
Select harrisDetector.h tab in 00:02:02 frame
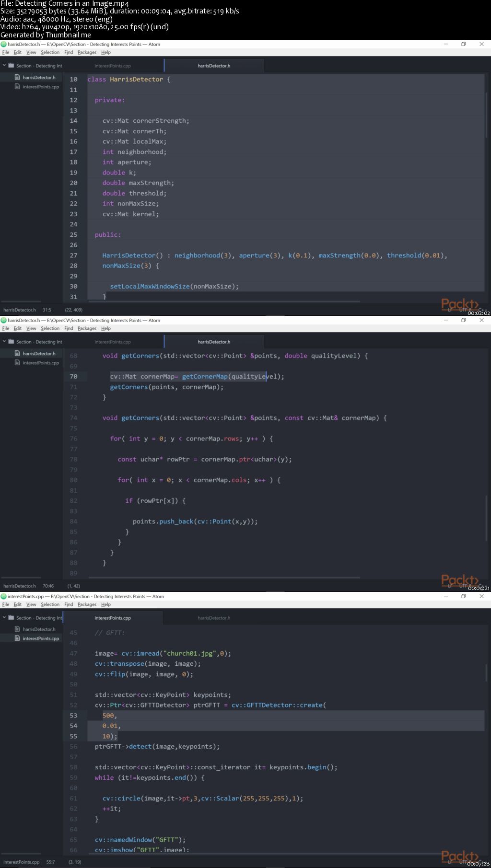pyautogui.click(x=214, y=66)
